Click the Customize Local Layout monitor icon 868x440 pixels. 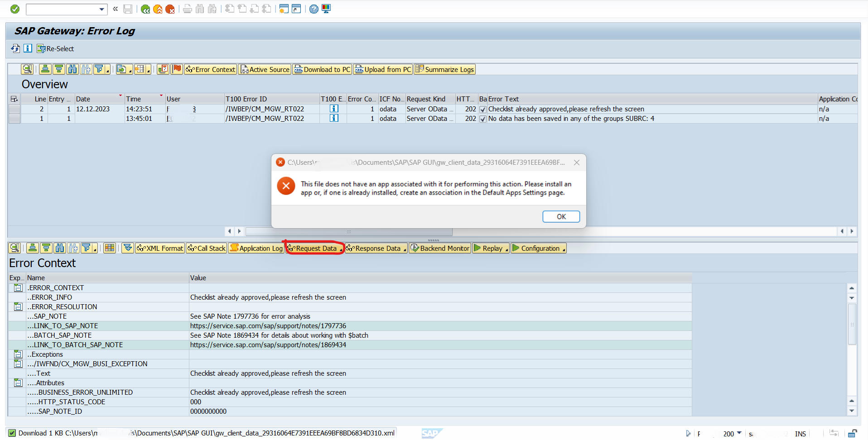coord(326,9)
